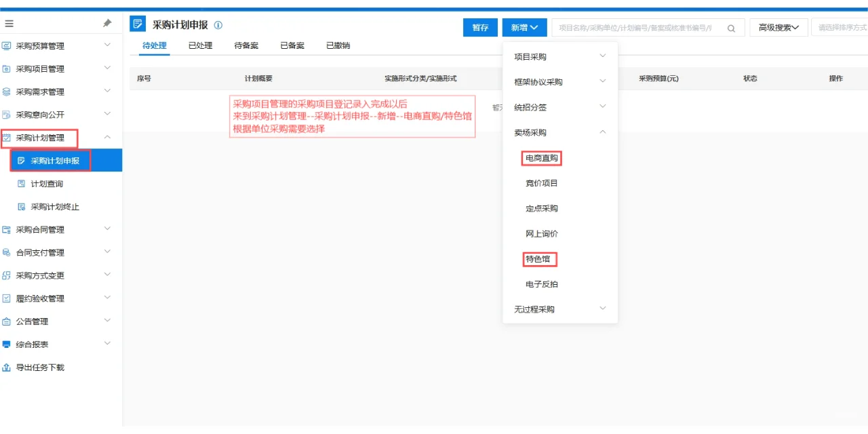Click the 公告管理 sidebar icon
The height and width of the screenshot is (434, 868).
click(x=7, y=321)
